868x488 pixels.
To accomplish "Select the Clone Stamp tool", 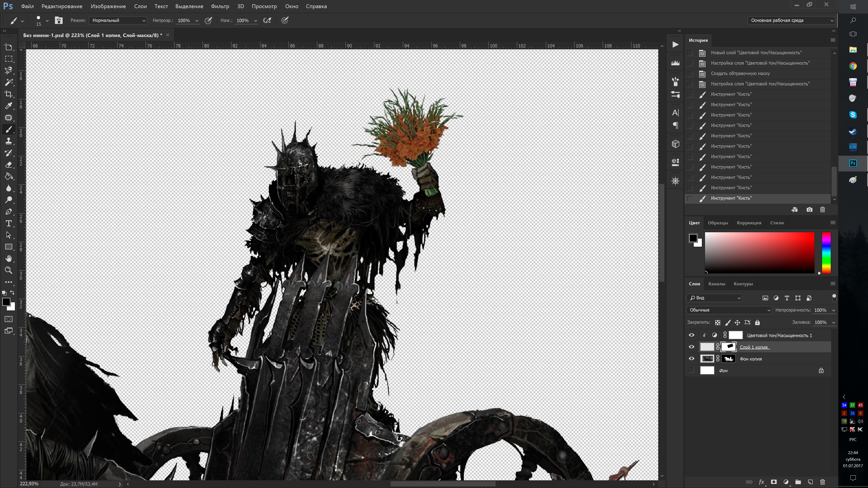I will (9, 141).
